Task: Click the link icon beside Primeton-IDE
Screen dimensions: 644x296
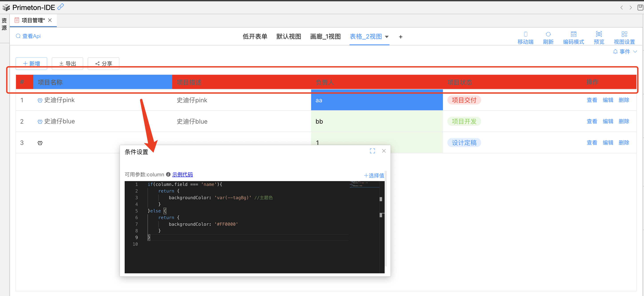Action: pyautogui.click(x=61, y=7)
